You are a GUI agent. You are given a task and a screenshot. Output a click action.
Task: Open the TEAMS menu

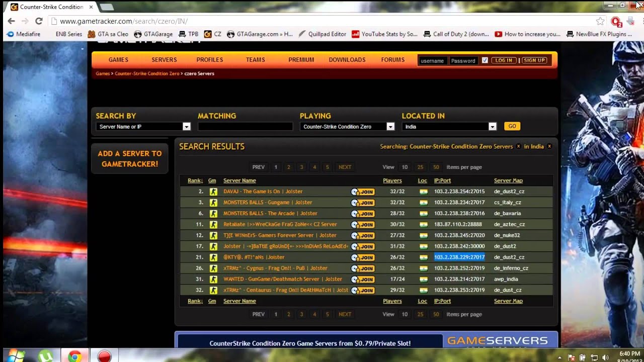[x=256, y=60]
